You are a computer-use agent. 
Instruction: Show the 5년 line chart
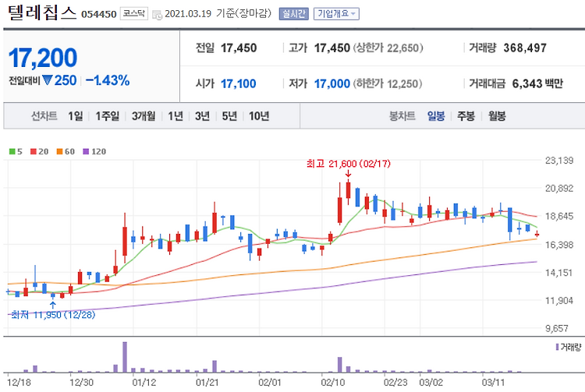229,116
